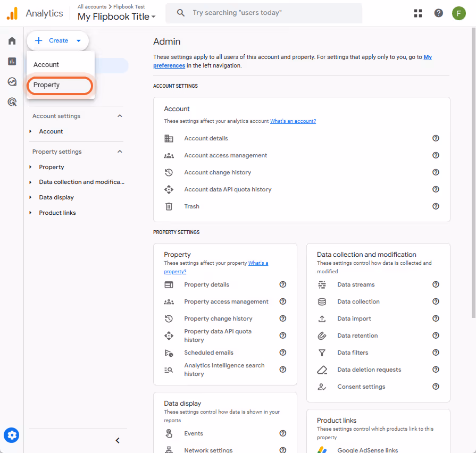Expand the Property tree item in sidebar

click(x=30, y=167)
